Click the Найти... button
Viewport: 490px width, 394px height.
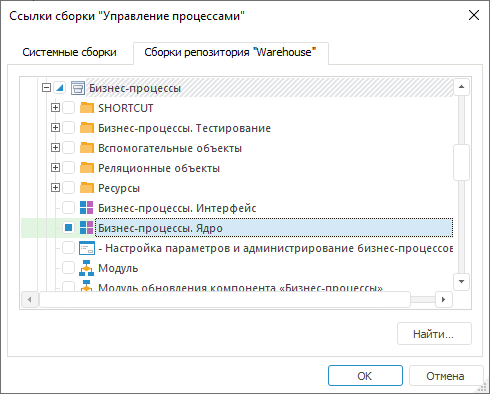(x=434, y=334)
